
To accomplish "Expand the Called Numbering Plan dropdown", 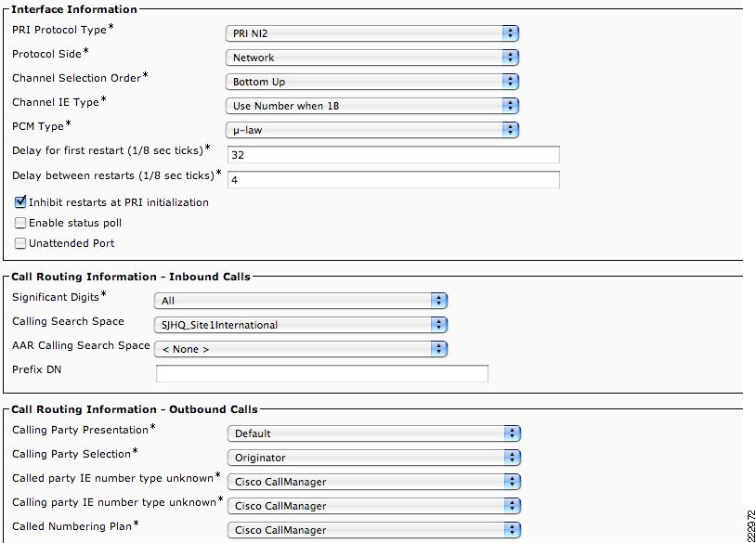I will (x=374, y=529).
